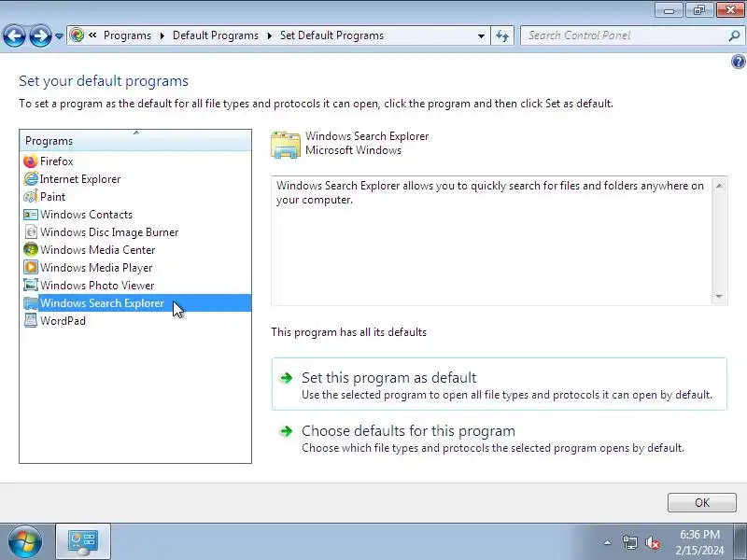This screenshot has height=560, width=747.
Task: Click description scrollbar down arrow
Action: (x=719, y=297)
